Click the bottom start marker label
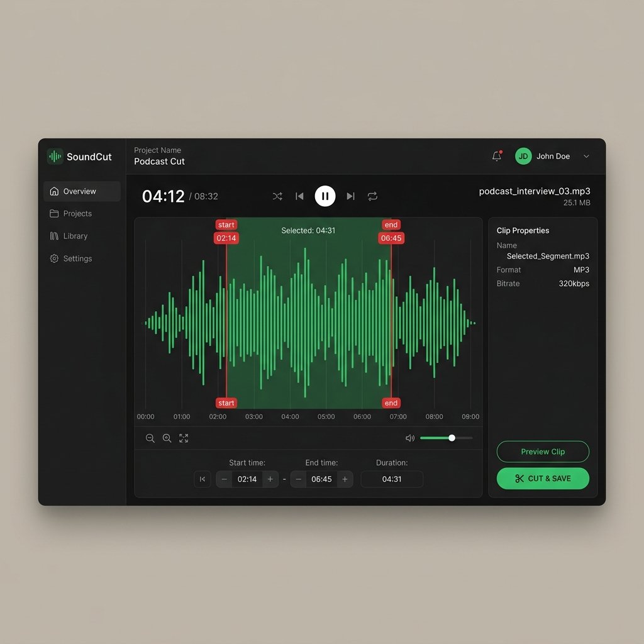The height and width of the screenshot is (644, 644). (x=226, y=403)
